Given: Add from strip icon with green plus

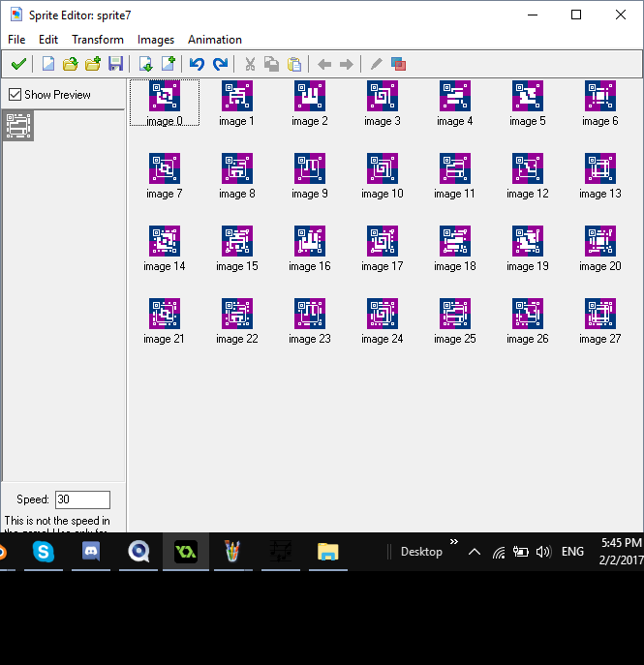Looking at the screenshot, I should pos(169,65).
